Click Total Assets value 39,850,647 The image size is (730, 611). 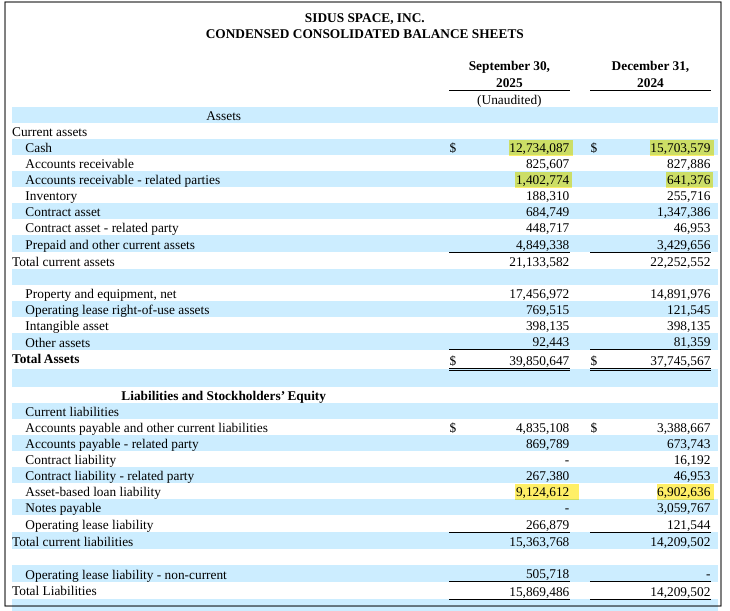(x=539, y=361)
